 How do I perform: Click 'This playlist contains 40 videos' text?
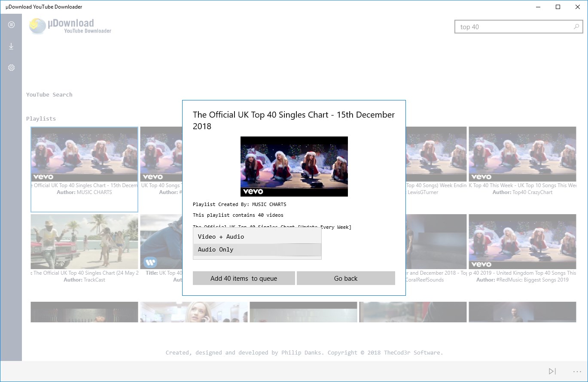[238, 215]
